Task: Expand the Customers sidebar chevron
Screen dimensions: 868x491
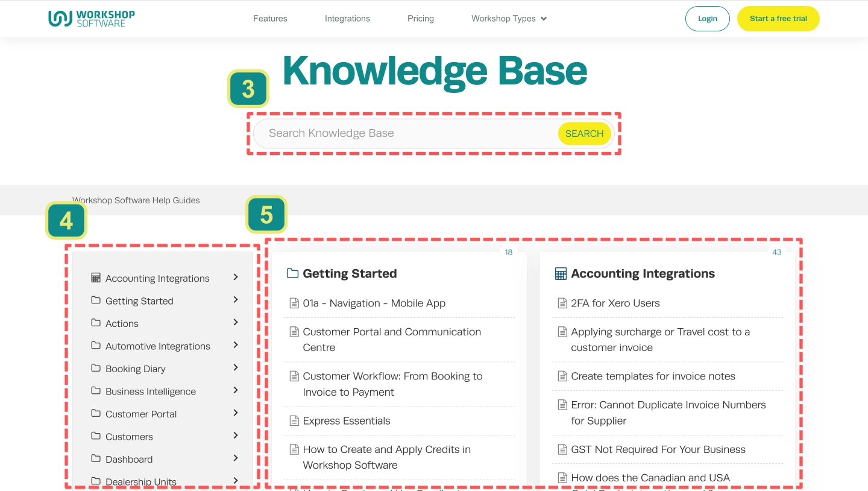Action: pyautogui.click(x=236, y=436)
